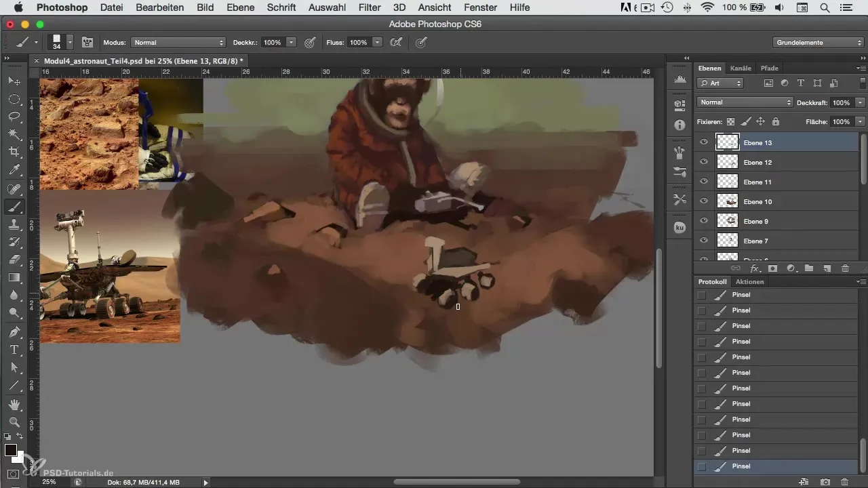
Task: Hide layer Ebene 9
Action: click(704, 221)
